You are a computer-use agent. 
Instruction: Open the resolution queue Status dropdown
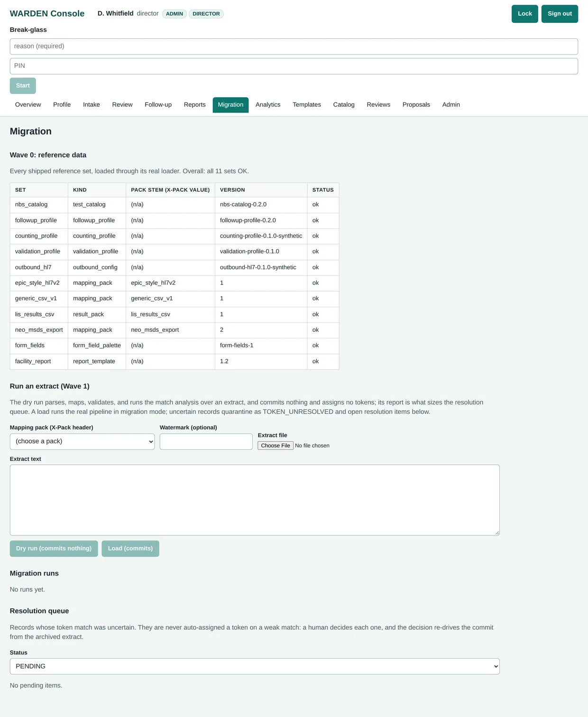(255, 666)
